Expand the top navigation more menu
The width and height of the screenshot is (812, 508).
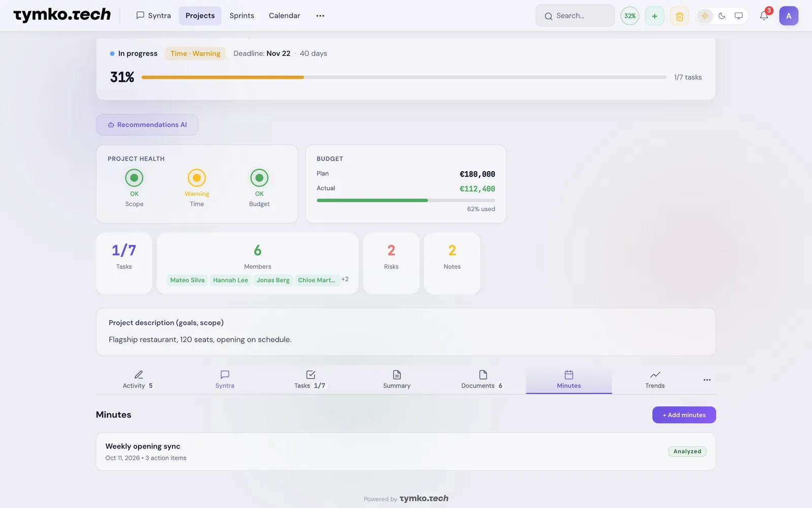point(320,16)
